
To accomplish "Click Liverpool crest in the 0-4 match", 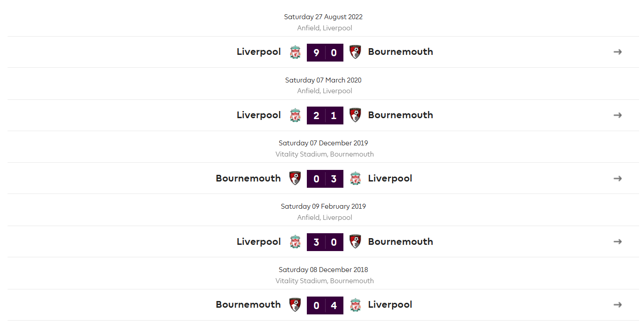I will (x=355, y=305).
